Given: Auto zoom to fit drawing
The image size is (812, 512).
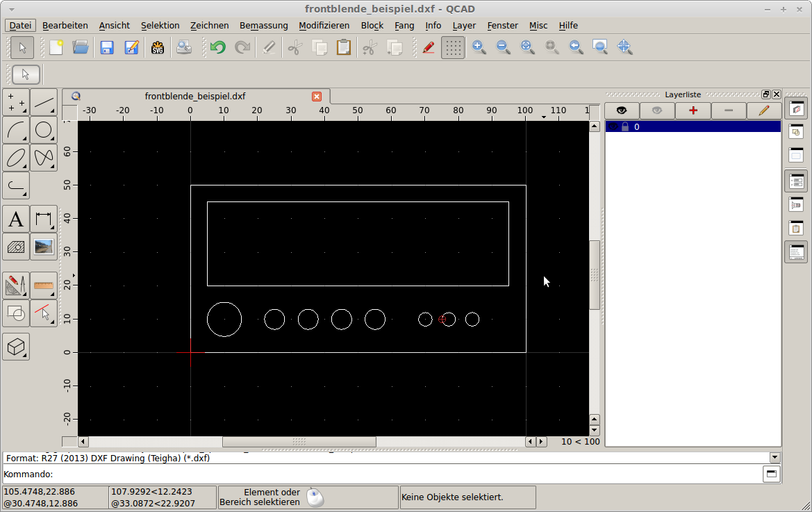Looking at the screenshot, I should pos(527,48).
